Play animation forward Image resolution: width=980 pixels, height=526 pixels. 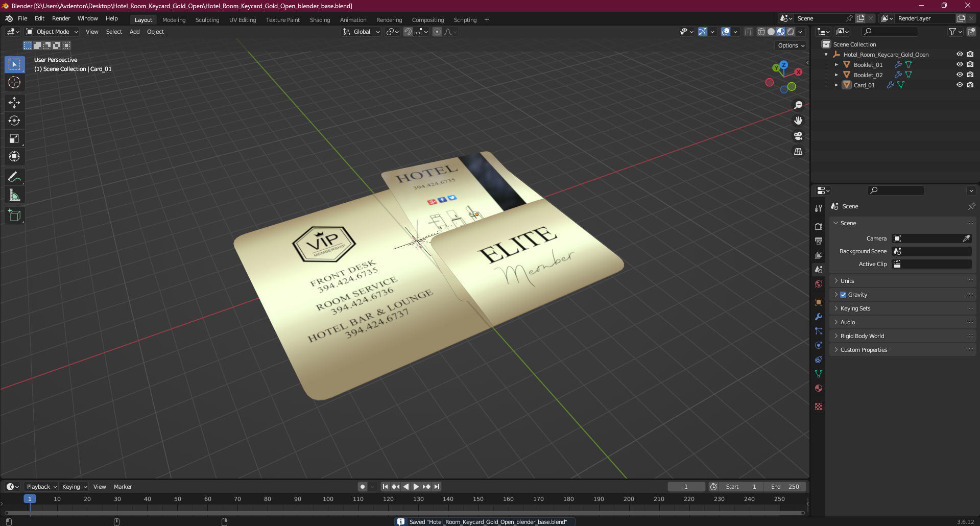[x=416, y=487]
